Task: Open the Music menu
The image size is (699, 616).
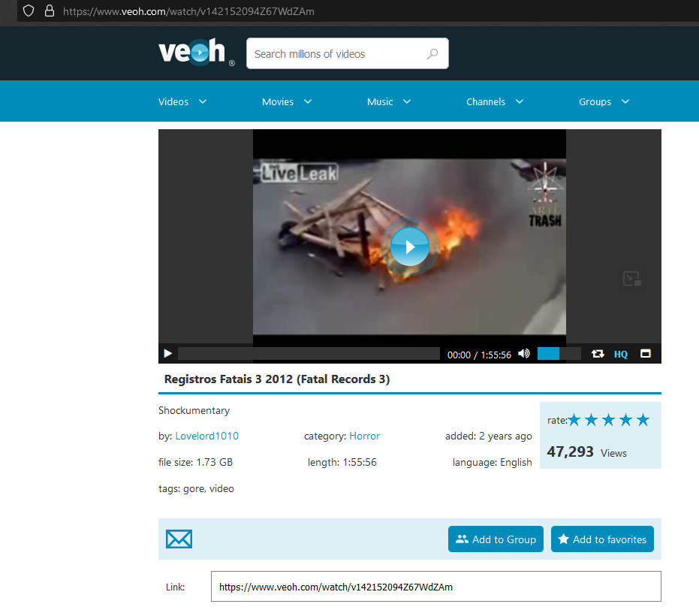Action: (380, 101)
